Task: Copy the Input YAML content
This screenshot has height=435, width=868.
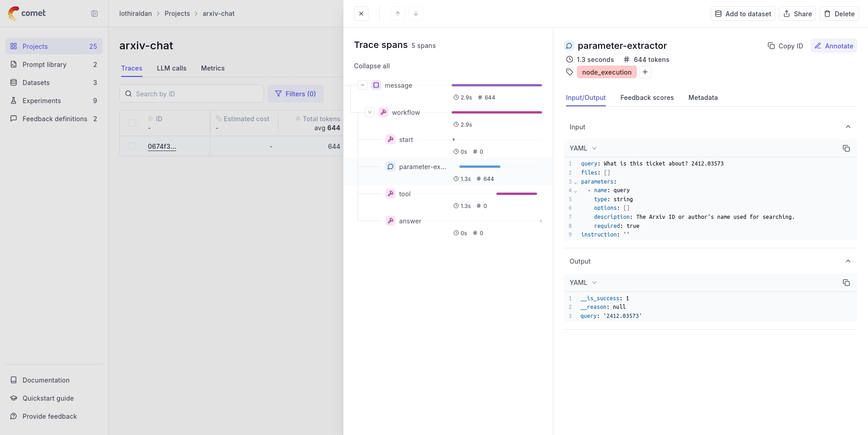Action: (846, 148)
